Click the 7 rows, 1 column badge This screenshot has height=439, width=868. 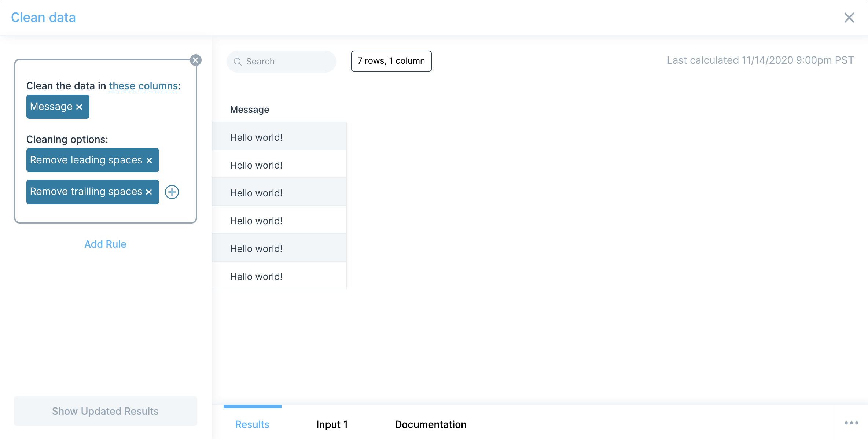point(391,61)
